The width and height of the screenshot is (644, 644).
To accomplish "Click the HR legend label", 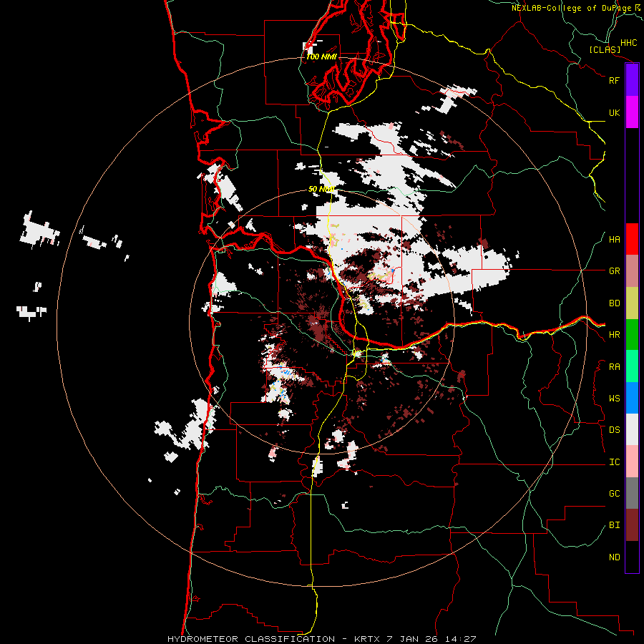I will point(614,335).
